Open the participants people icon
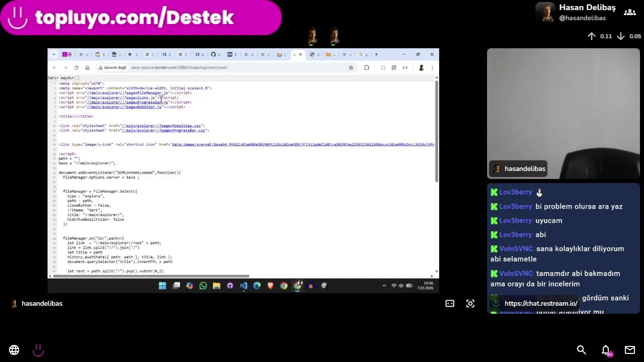 [630, 12]
